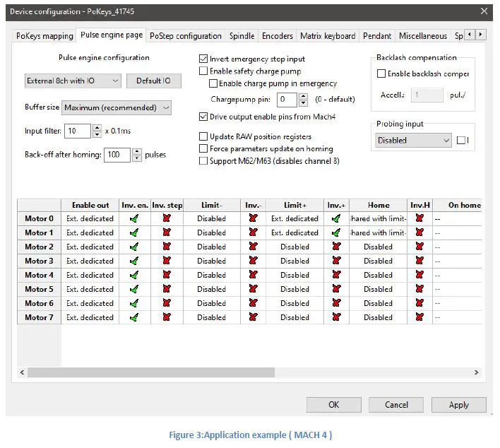
Task: Tick the checkbox next to Probing input dropdown
Action: click(460, 141)
